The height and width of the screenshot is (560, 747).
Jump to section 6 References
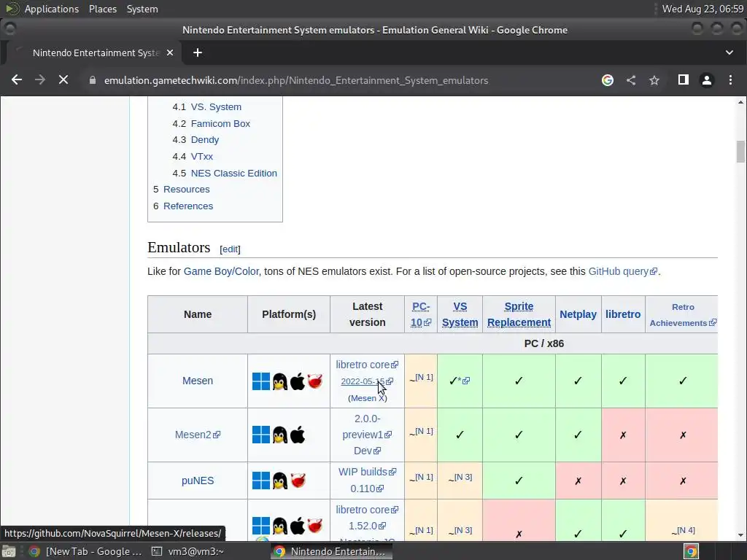coord(187,206)
